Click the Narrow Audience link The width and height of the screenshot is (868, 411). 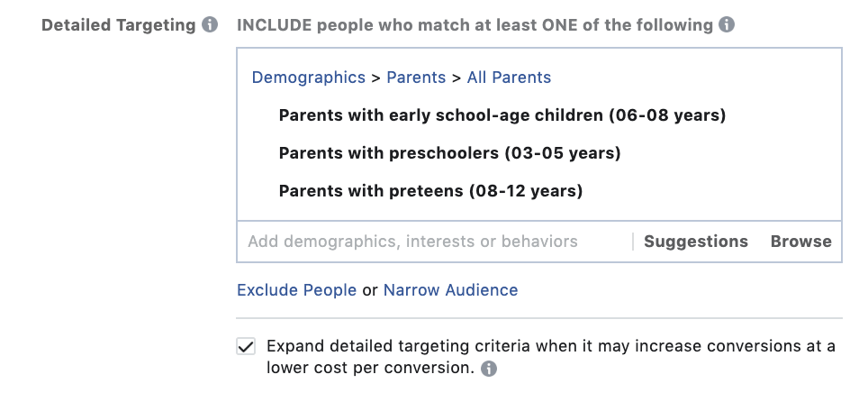[450, 290]
